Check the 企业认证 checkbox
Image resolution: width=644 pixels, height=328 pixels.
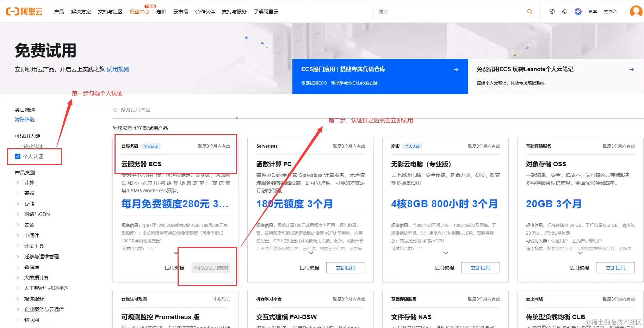17,146
